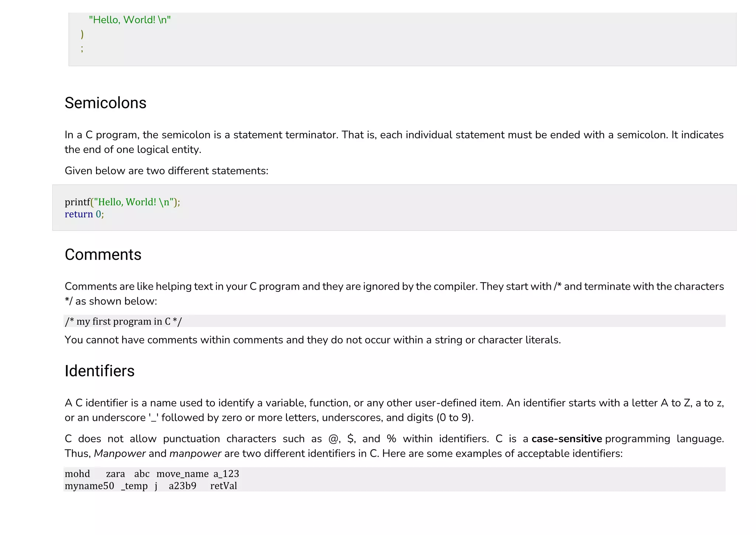The width and height of the screenshot is (756, 535).
Task: Click the "_temp" identifier example
Action: (134, 486)
